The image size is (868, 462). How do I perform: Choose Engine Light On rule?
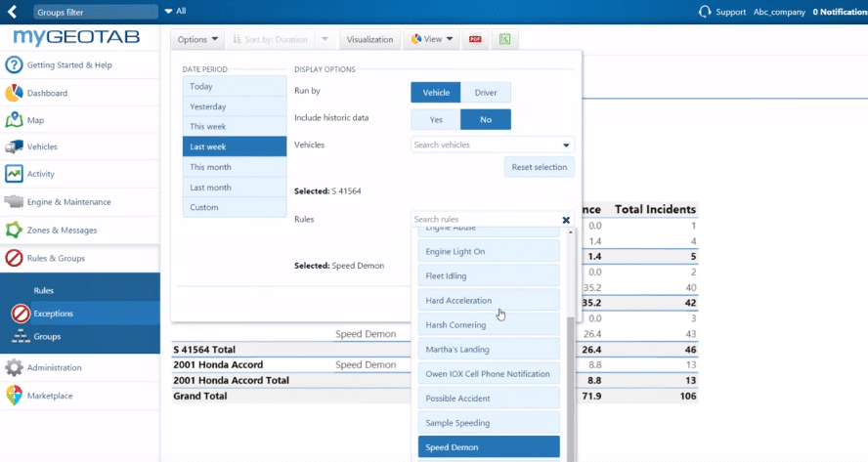point(489,251)
